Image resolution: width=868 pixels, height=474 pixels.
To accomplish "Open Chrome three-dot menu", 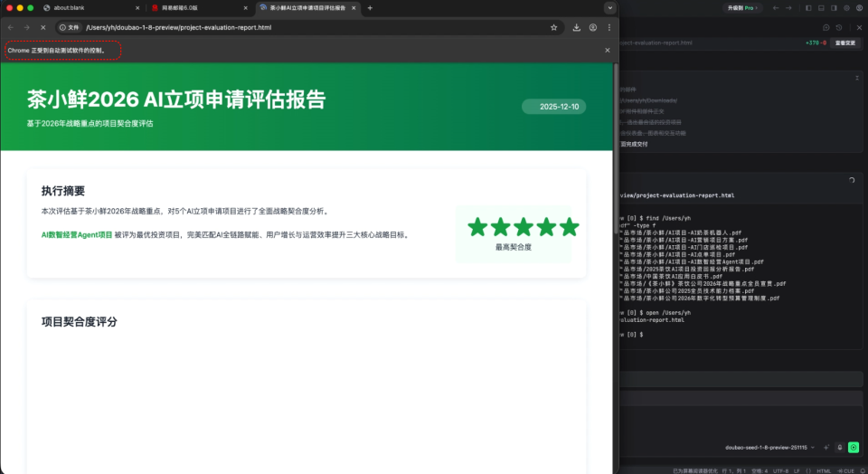I will (609, 27).
